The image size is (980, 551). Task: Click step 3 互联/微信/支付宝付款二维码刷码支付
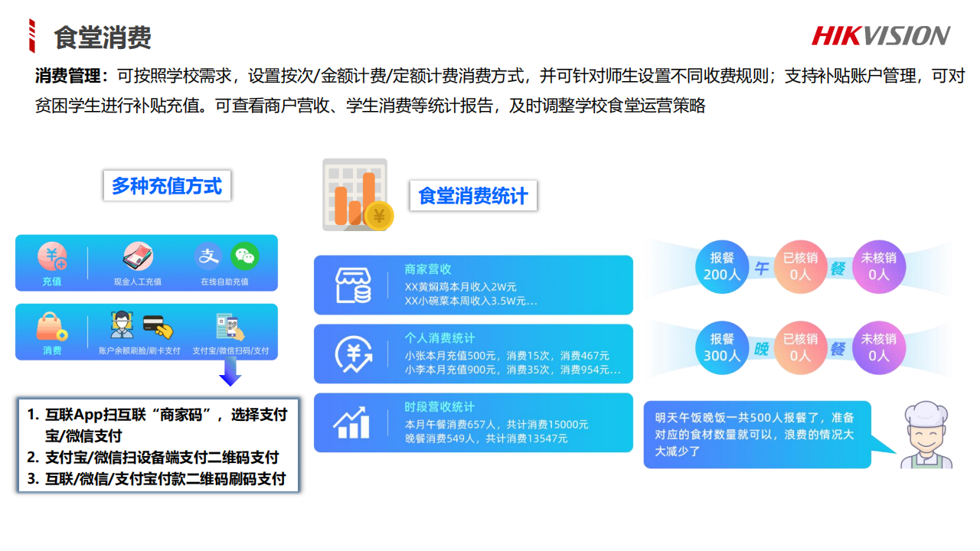pyautogui.click(x=156, y=479)
